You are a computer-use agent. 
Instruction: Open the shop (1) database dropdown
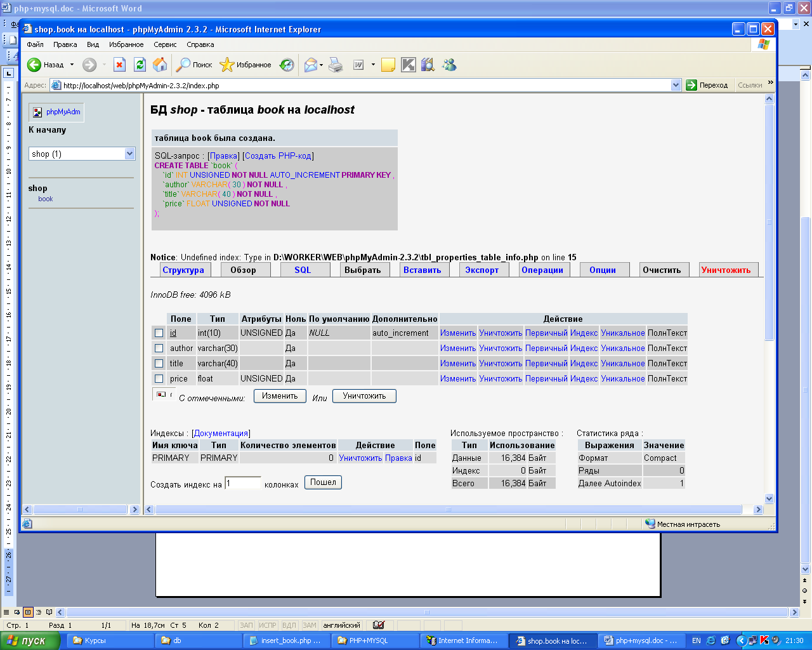[82, 154]
